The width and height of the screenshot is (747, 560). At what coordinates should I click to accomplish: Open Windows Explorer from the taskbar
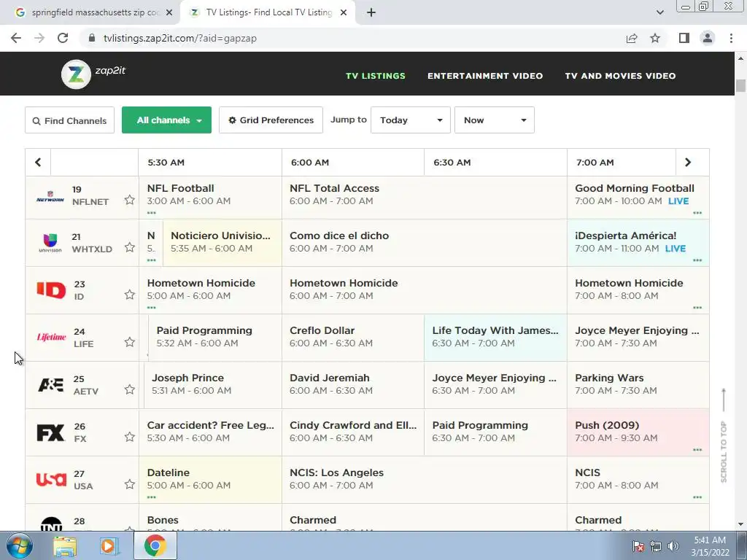coord(65,545)
